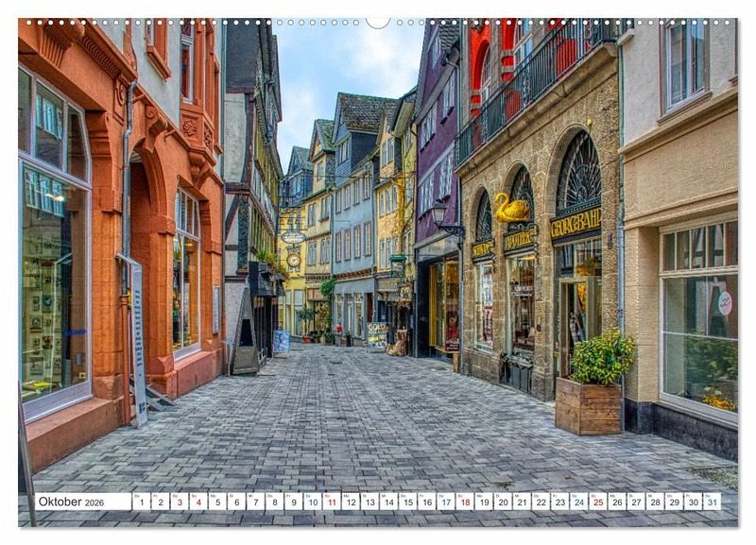Click on date 10 in October

click(312, 502)
